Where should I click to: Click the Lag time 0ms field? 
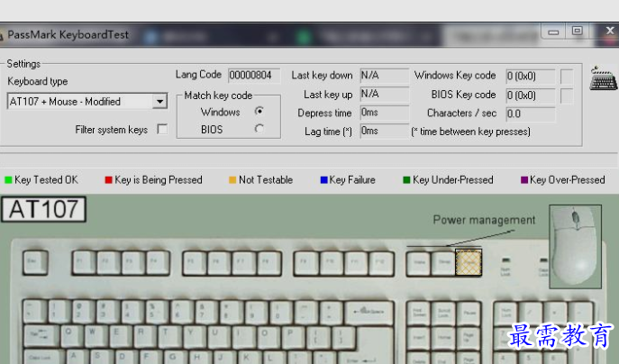coord(385,131)
